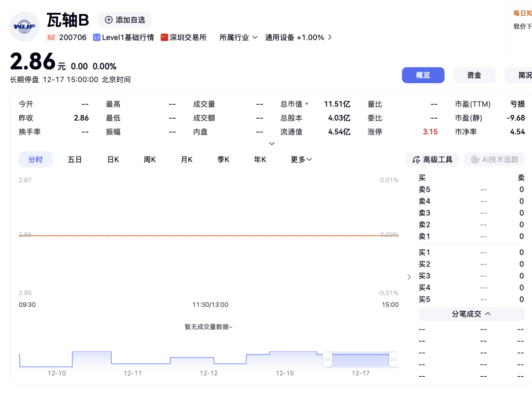
Task: Open the 资金 tab
Action: pos(474,75)
